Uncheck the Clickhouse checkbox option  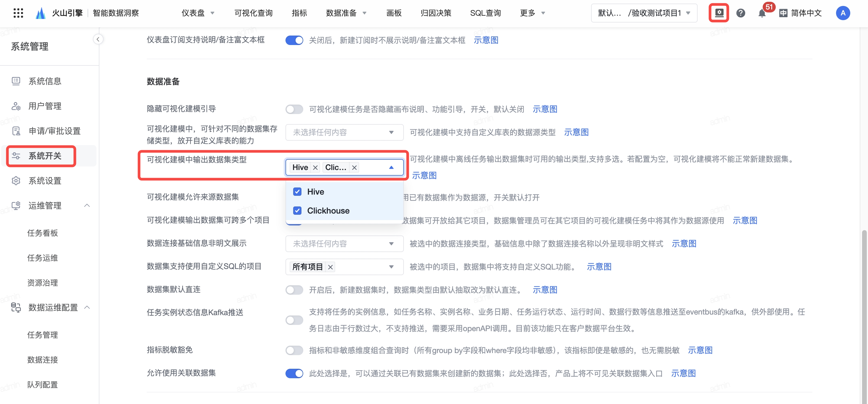pyautogui.click(x=297, y=211)
